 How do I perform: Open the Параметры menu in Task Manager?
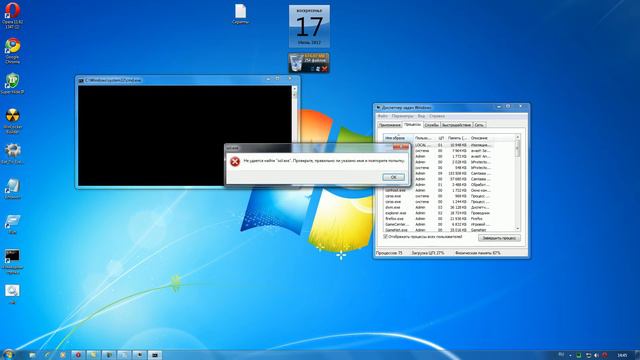click(x=402, y=116)
